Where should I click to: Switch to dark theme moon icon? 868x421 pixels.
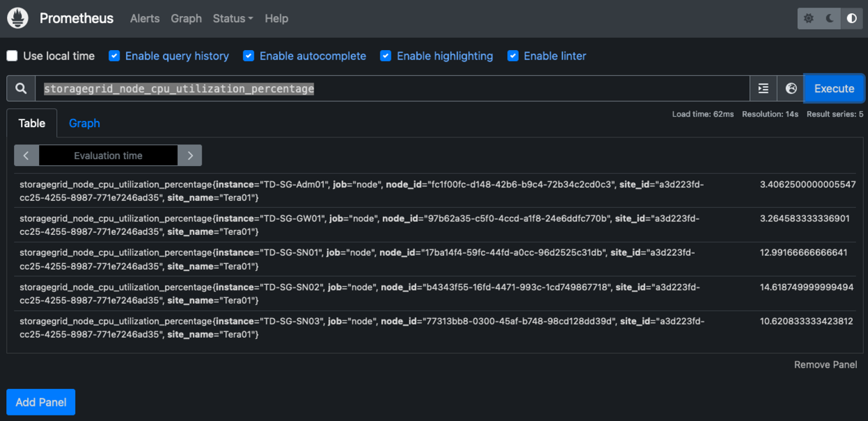[x=830, y=19]
